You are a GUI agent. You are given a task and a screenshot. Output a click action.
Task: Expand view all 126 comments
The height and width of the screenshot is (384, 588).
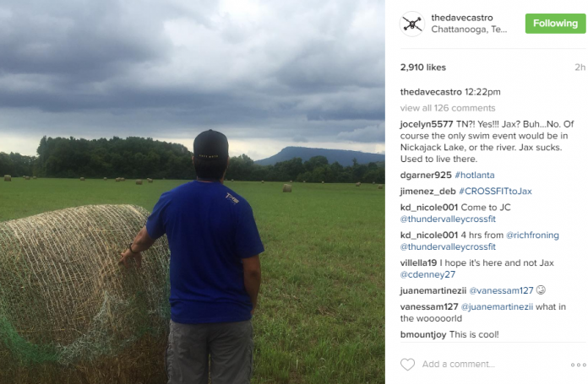(448, 108)
